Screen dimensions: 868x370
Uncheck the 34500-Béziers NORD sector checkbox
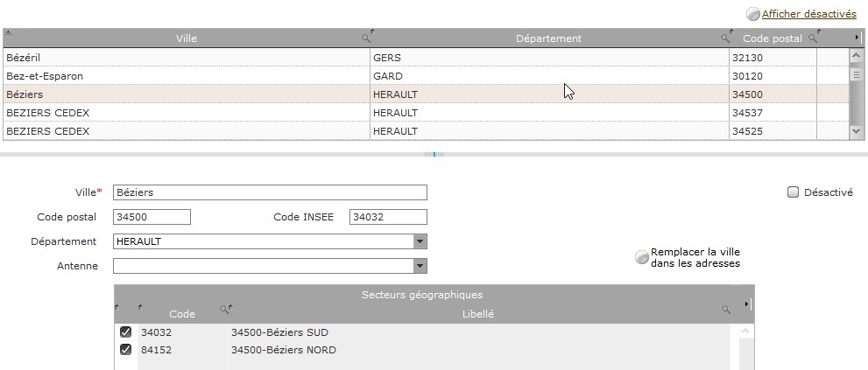click(125, 350)
